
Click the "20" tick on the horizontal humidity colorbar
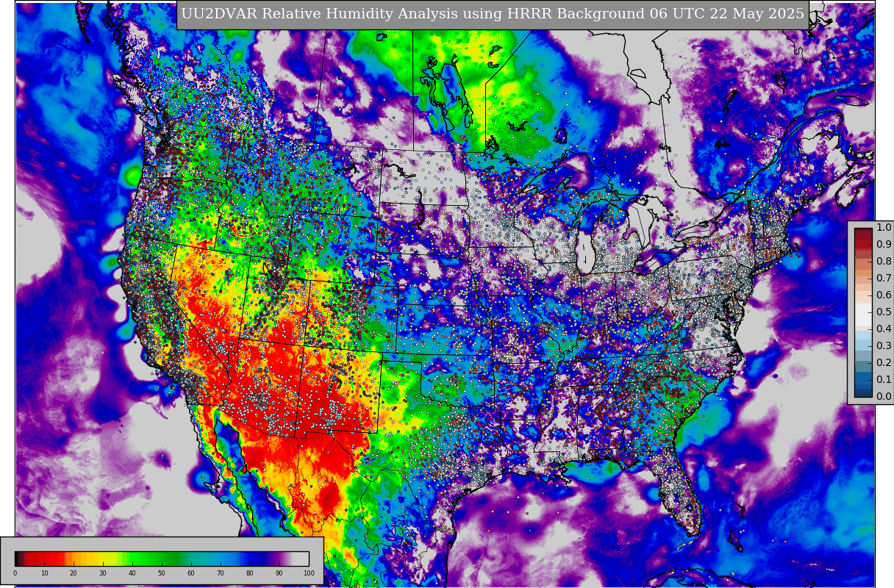click(74, 573)
